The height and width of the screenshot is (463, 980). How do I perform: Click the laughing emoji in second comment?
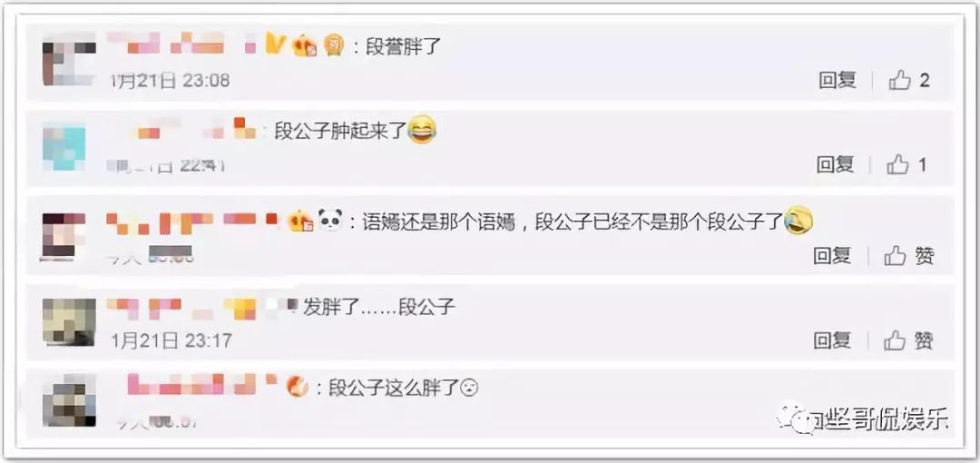tap(422, 130)
